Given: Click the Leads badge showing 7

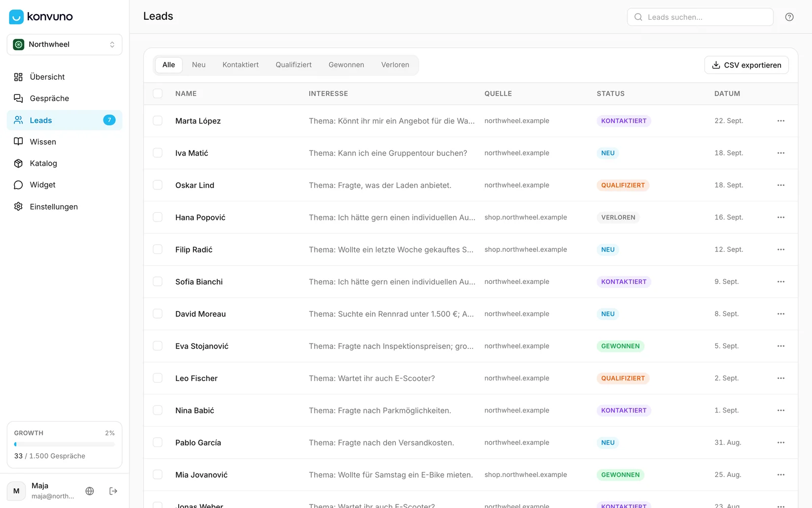Looking at the screenshot, I should (x=109, y=120).
